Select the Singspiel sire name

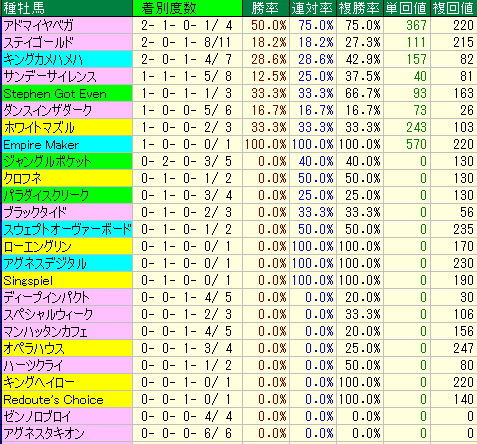(x=28, y=280)
